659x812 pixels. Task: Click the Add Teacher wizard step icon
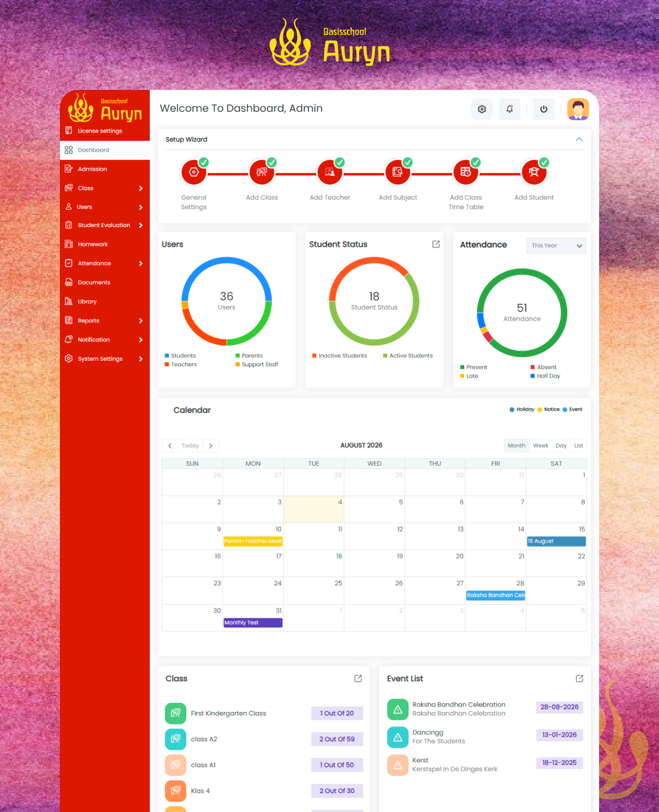point(330,172)
